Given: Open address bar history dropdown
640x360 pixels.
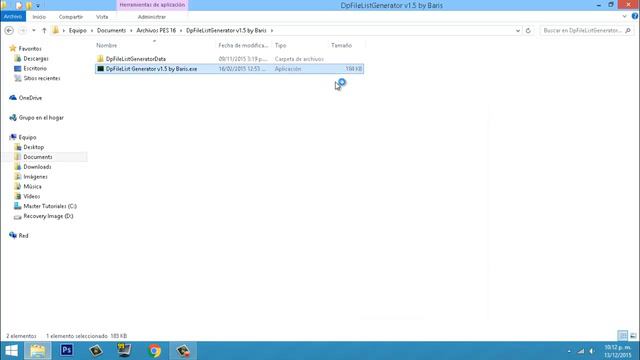Looking at the screenshot, I should pos(518,31).
